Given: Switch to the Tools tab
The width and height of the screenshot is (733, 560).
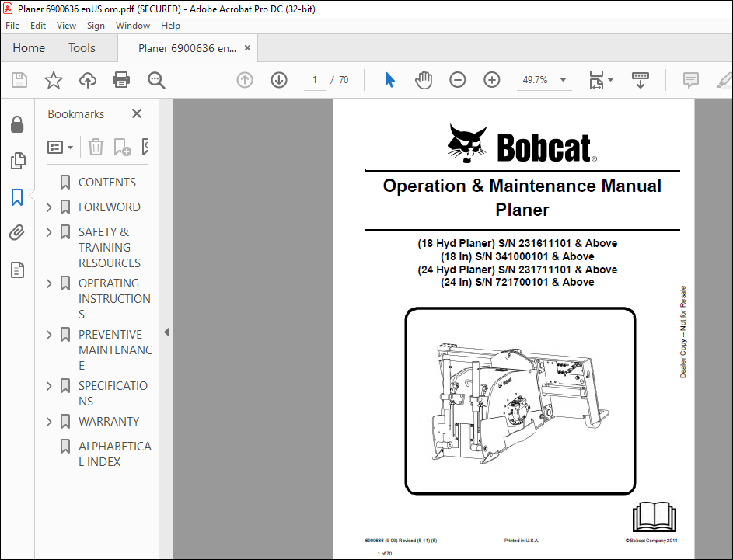Looking at the screenshot, I should click(x=82, y=48).
